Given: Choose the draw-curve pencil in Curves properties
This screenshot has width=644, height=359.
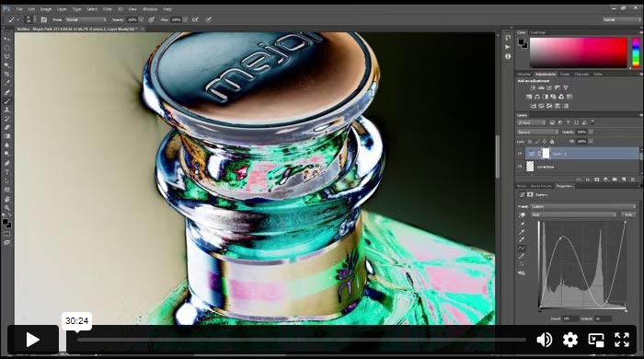Looking at the screenshot, I should click(522, 256).
